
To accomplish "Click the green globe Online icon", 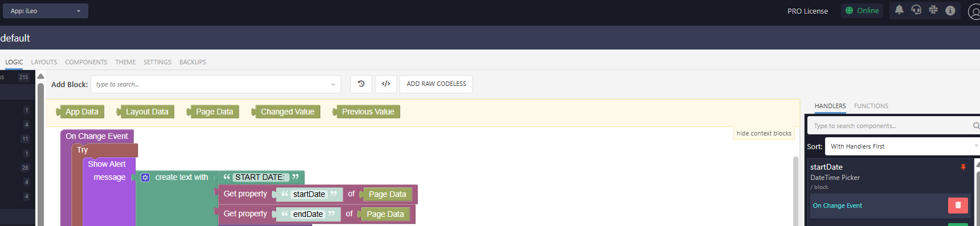I will coord(849,10).
